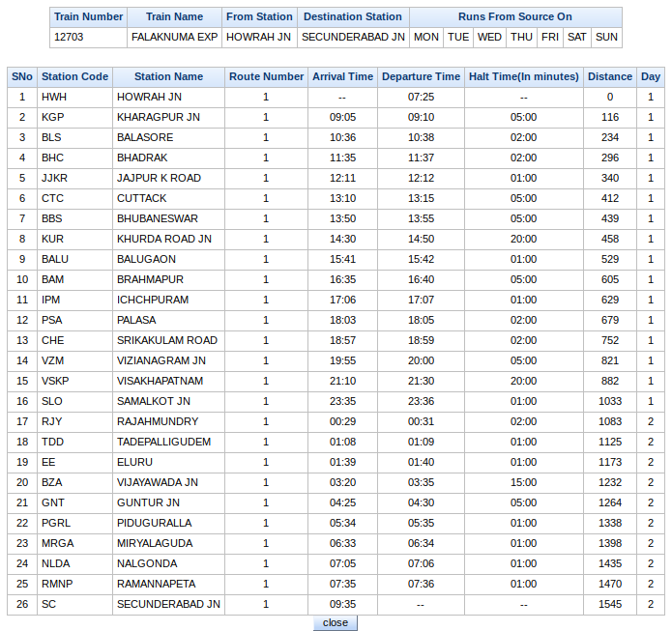This screenshot has height=631, width=672.
Task: Select the WED running day cell
Action: (489, 38)
